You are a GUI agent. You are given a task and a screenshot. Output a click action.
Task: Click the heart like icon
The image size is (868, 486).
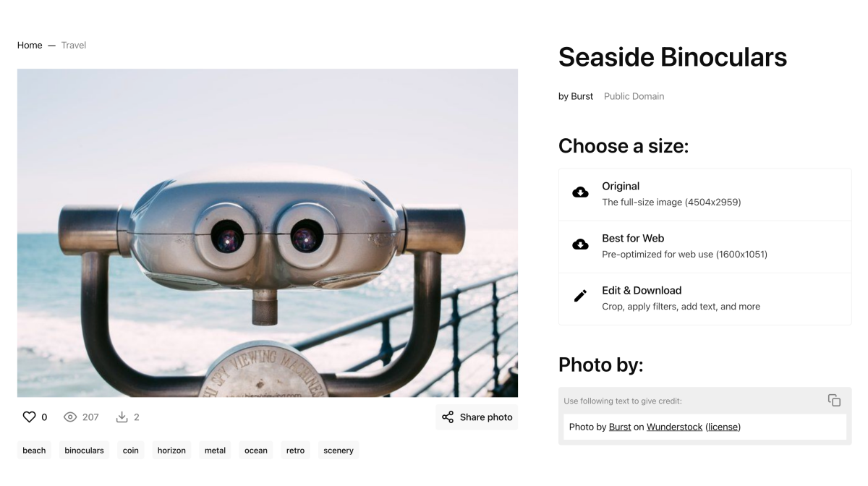pyautogui.click(x=29, y=417)
